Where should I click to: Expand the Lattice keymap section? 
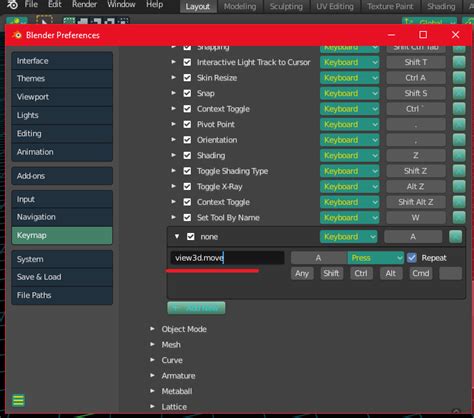(152, 406)
